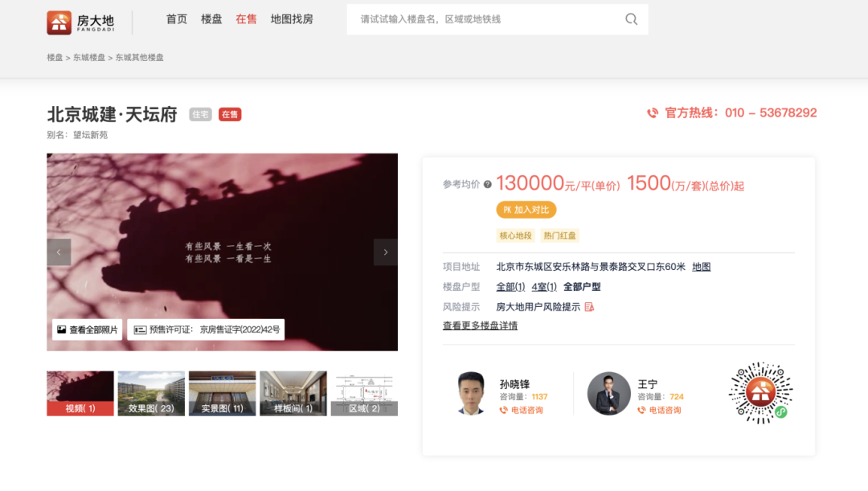Open 地图找房 navigation item

tap(292, 19)
